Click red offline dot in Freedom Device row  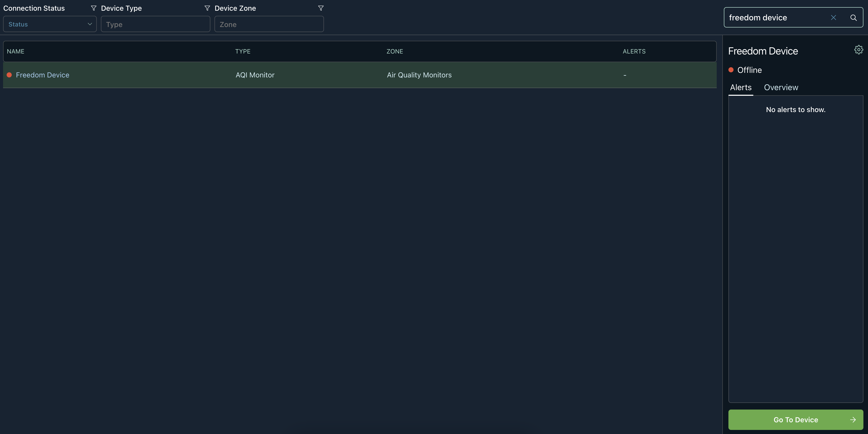9,75
